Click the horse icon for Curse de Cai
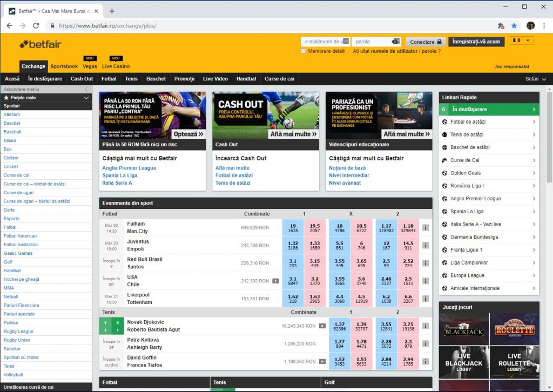Screen dimensions: 553x392 tap(445, 160)
